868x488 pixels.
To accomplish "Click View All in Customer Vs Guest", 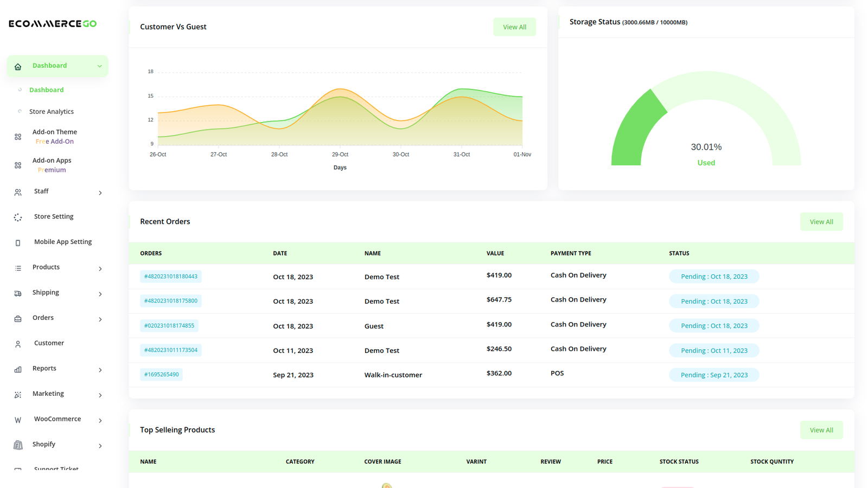I will point(514,27).
